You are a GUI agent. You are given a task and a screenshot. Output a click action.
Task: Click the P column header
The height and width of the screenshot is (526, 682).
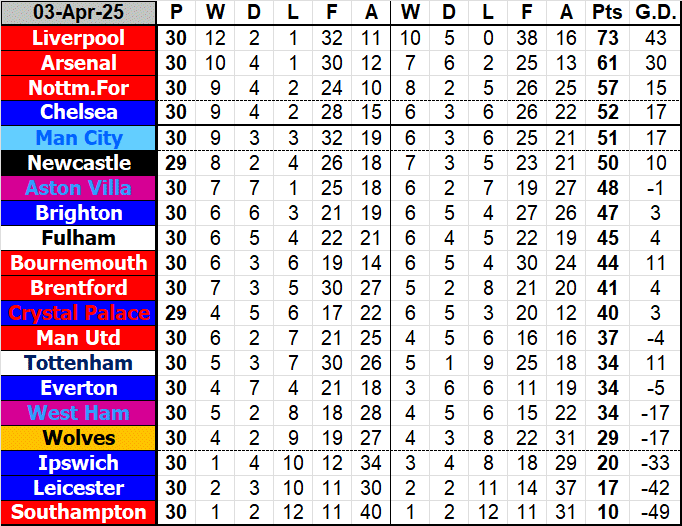[x=176, y=13]
